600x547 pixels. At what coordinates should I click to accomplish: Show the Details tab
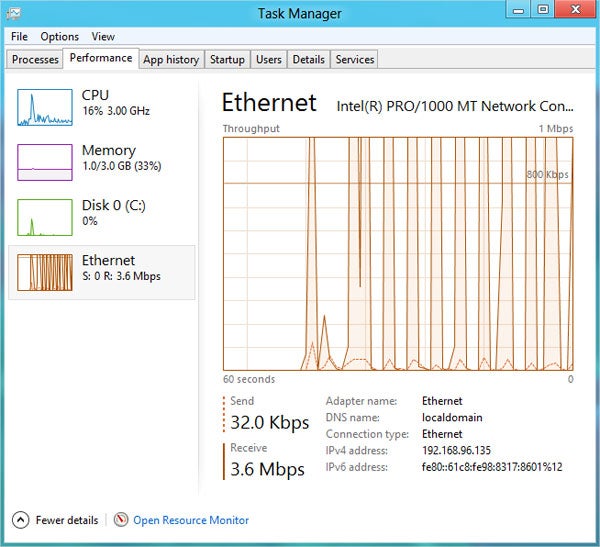pyautogui.click(x=308, y=60)
